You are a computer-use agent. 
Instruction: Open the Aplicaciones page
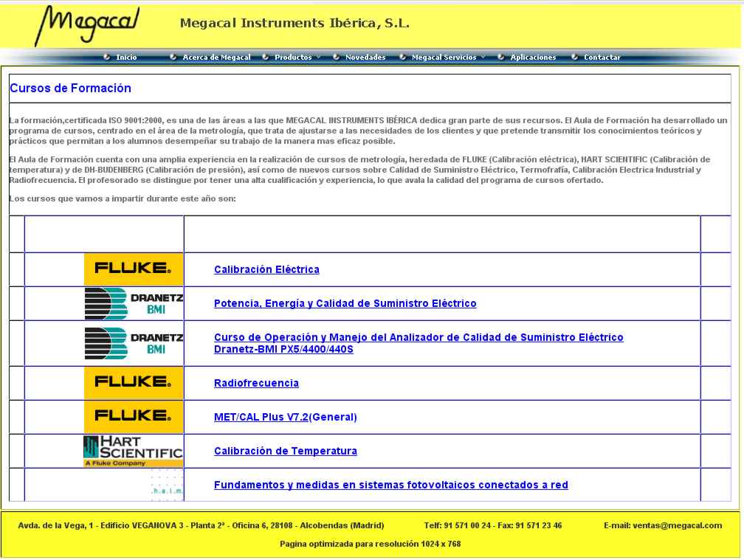tap(533, 58)
